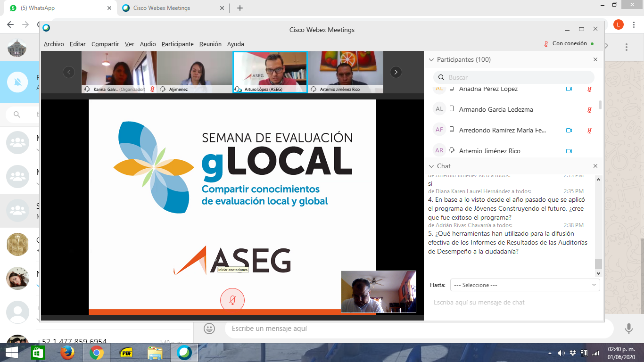Open the Reunión menu
644x362 pixels.
coord(210,44)
